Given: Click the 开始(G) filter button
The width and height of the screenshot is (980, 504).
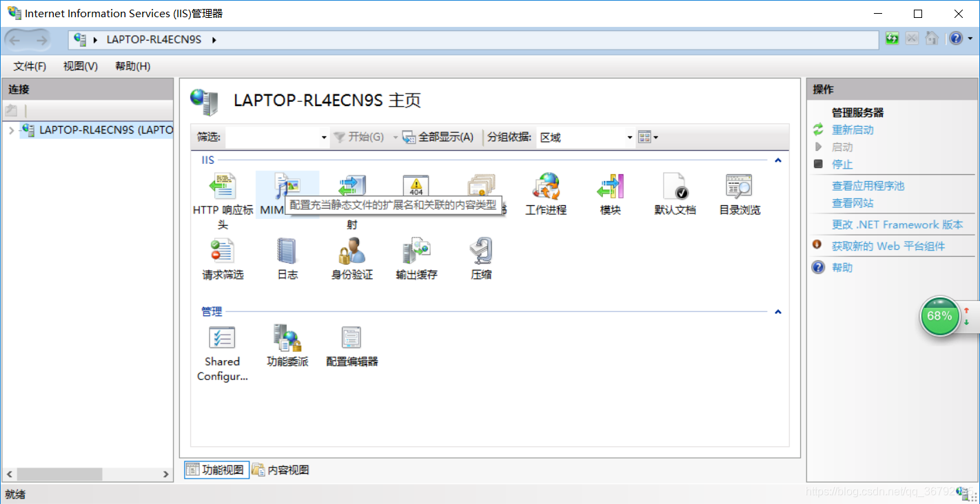Looking at the screenshot, I should (358, 137).
